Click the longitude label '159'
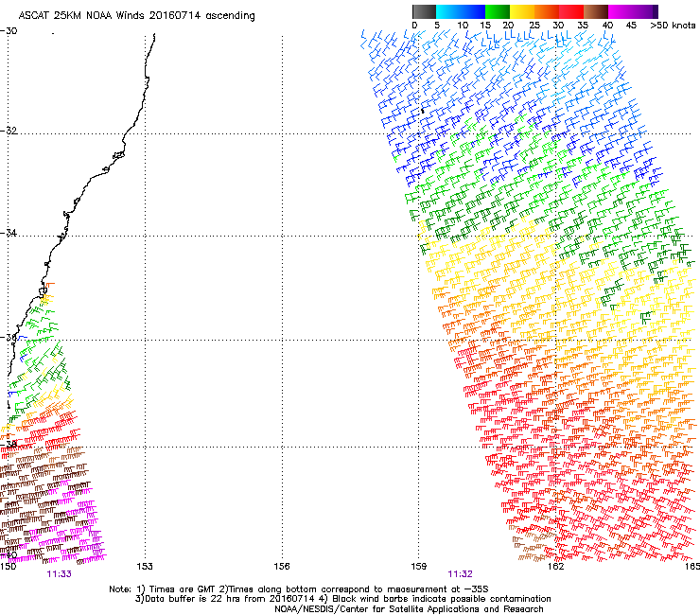Viewport: 700px width, 615px height. coord(418,567)
